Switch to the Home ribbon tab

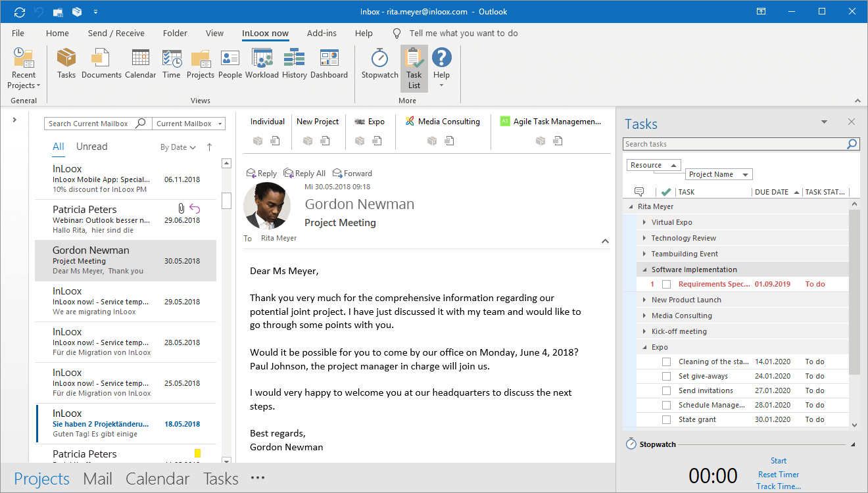[x=57, y=33]
